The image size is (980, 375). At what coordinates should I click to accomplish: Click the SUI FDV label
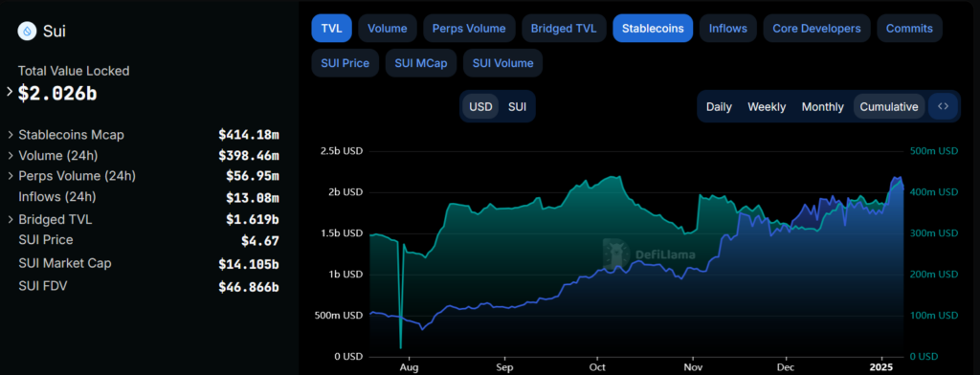[42, 286]
